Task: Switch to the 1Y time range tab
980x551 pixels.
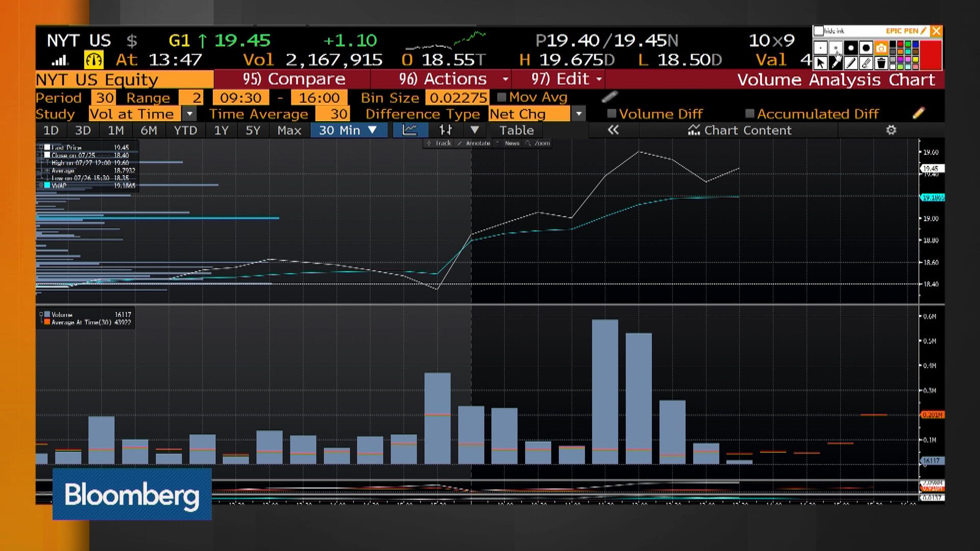Action: pos(222,131)
